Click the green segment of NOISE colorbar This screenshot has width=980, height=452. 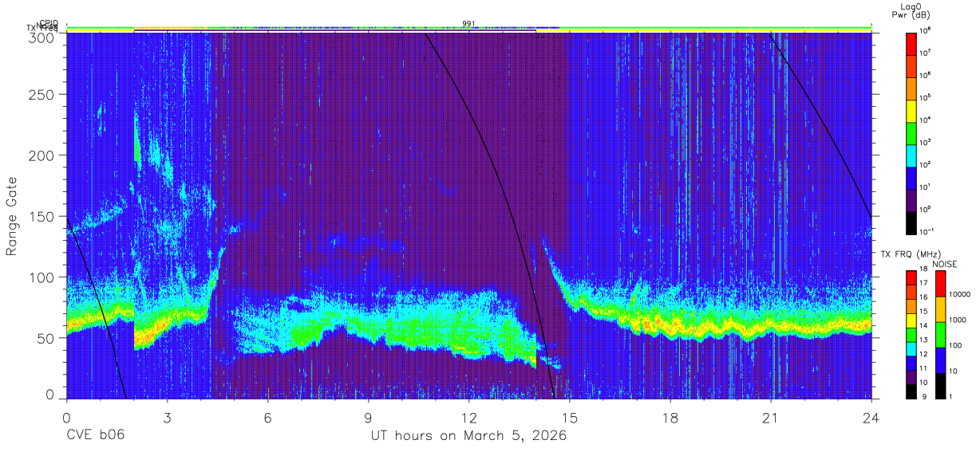click(x=940, y=335)
